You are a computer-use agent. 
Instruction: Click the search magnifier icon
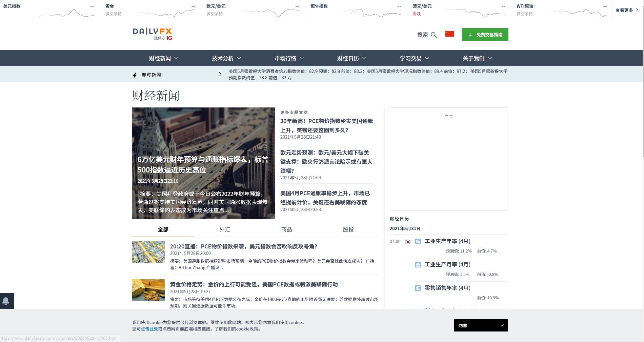(434, 35)
